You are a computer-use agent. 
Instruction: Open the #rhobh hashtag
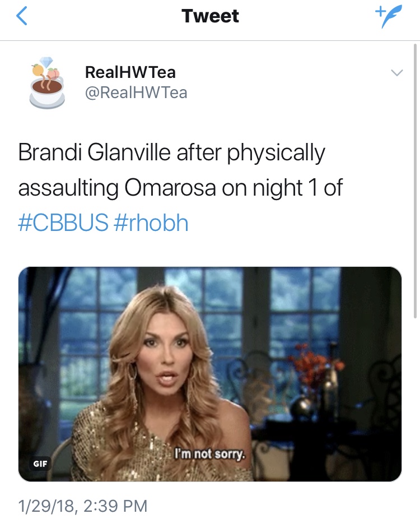pos(151,223)
